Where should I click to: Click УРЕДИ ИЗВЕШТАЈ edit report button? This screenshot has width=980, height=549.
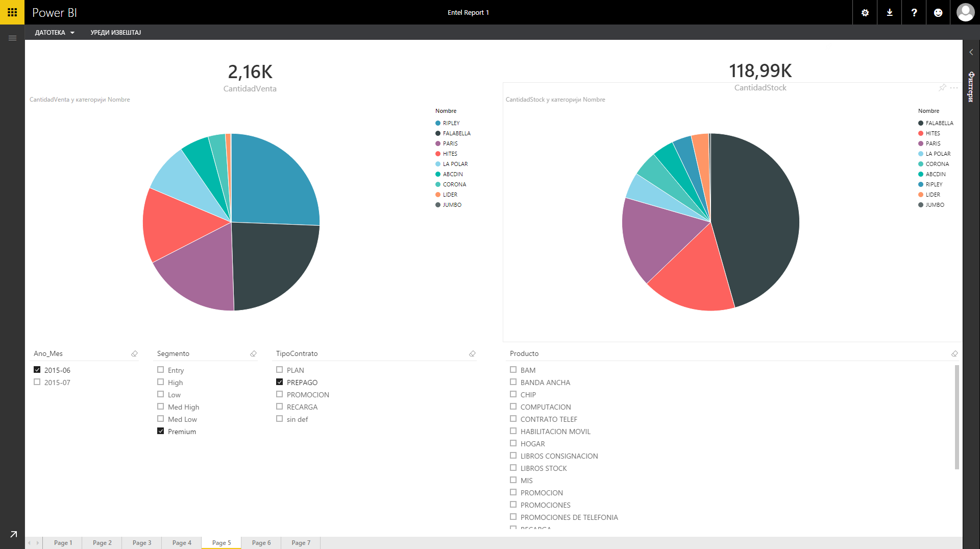coord(116,33)
